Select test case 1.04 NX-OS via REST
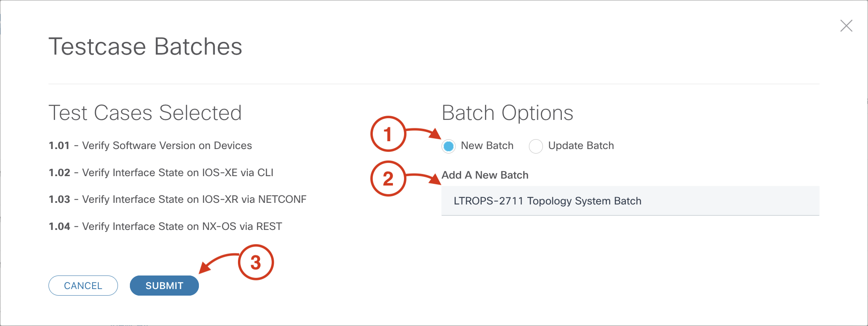This screenshot has width=868, height=326. (165, 227)
